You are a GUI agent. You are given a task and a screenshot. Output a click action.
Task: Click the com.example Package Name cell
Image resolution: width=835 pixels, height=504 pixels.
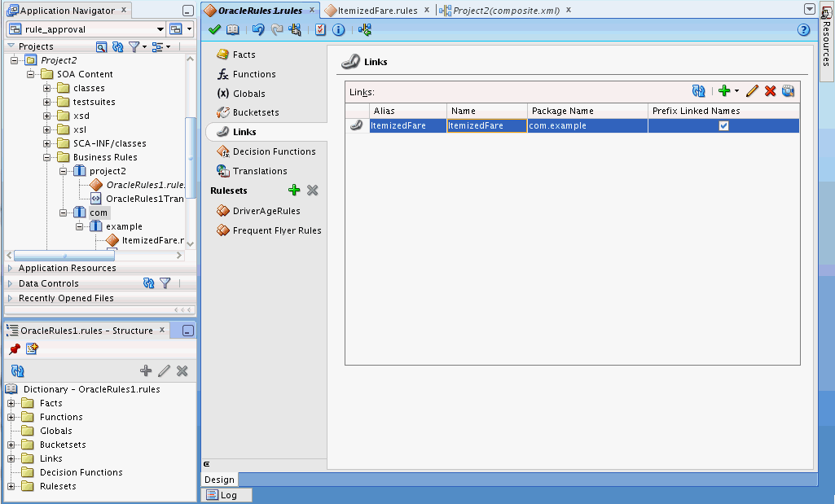coord(587,125)
